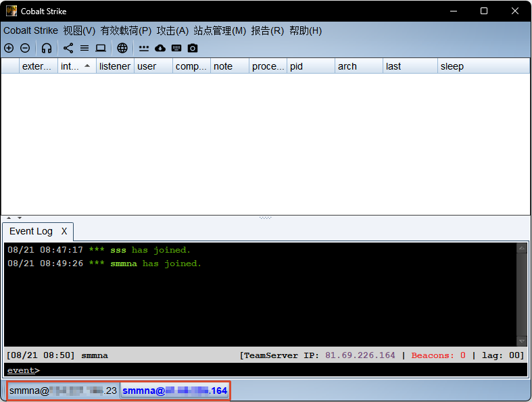This screenshot has width=532, height=402.
Task: Maximize the Cobalt Strike window
Action: [x=484, y=11]
